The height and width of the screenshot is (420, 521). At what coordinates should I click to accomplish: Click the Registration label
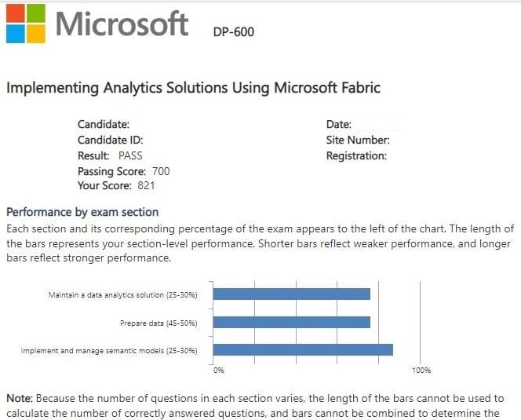click(x=356, y=155)
